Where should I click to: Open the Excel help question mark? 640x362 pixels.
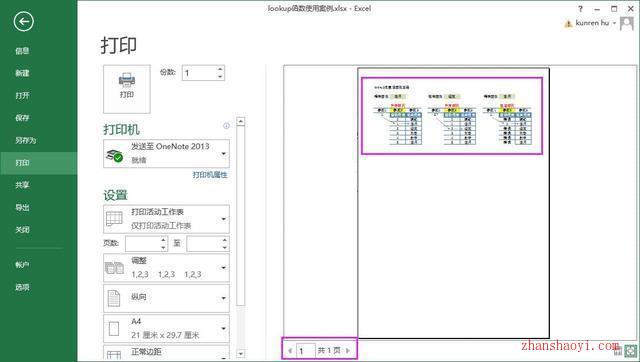tap(580, 9)
